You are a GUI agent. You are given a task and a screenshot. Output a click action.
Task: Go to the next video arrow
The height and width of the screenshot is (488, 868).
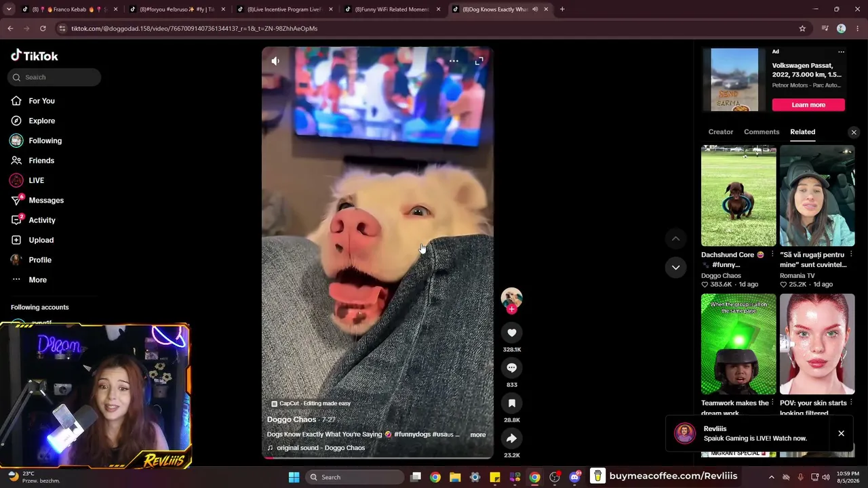[675, 267]
